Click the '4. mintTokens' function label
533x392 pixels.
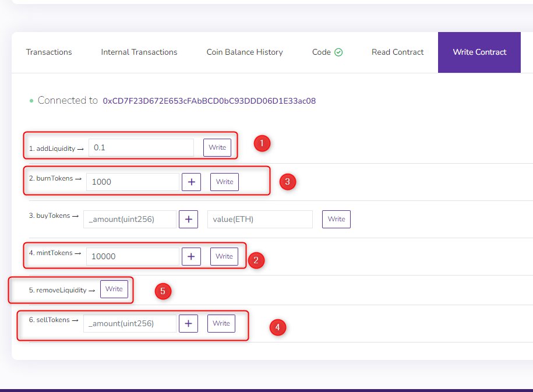pos(51,253)
